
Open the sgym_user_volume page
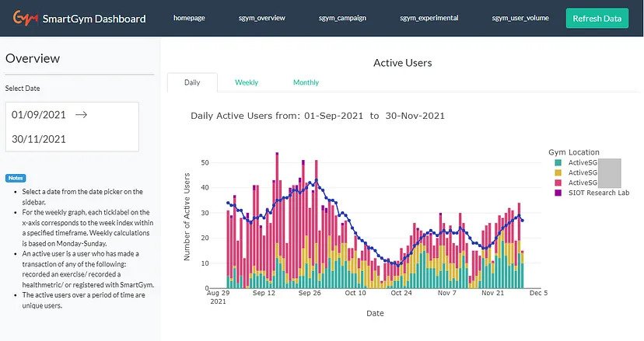520,17
